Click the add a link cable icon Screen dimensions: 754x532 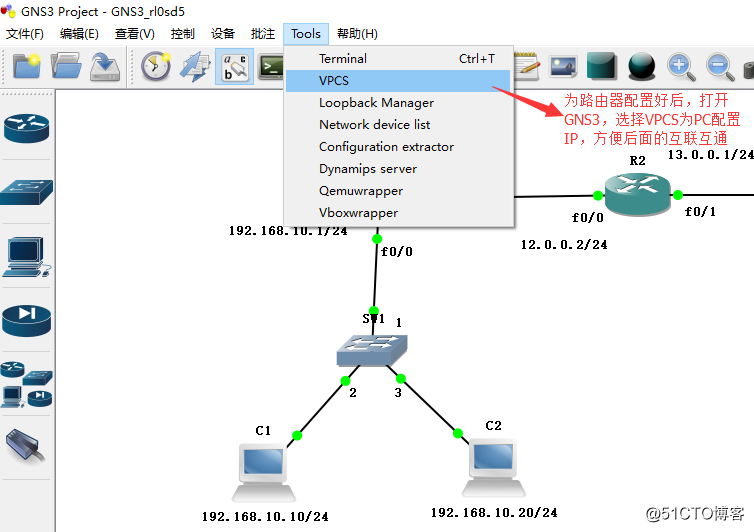[x=25, y=446]
